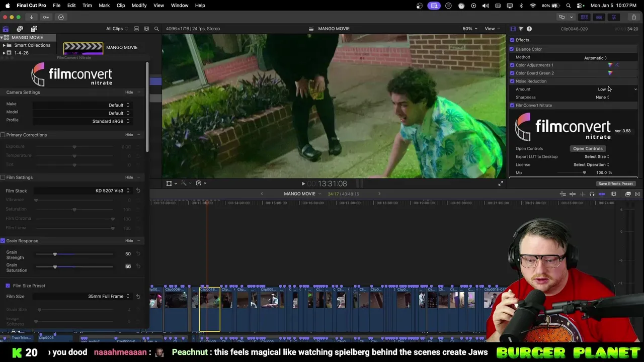
Task: Click the viewer fullscreen arrows icon
Action: point(501,184)
